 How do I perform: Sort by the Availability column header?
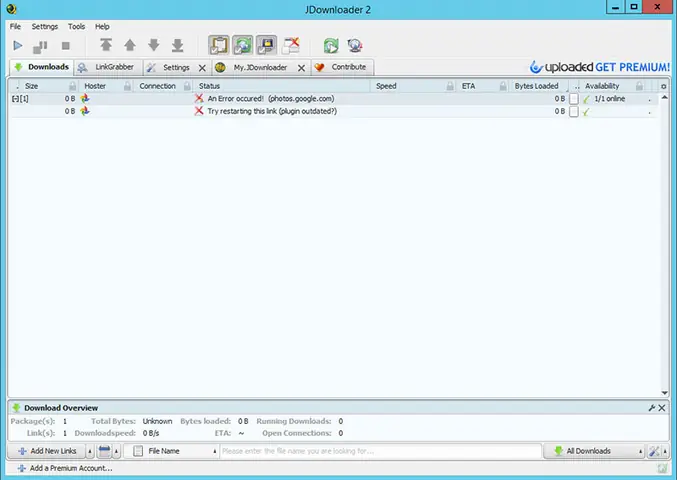602,86
